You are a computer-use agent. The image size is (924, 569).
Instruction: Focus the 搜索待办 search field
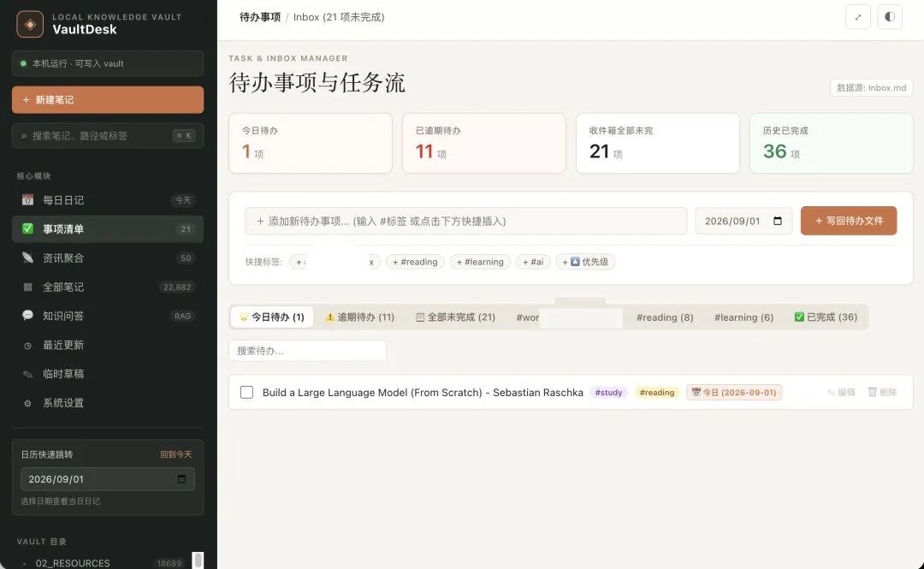308,351
